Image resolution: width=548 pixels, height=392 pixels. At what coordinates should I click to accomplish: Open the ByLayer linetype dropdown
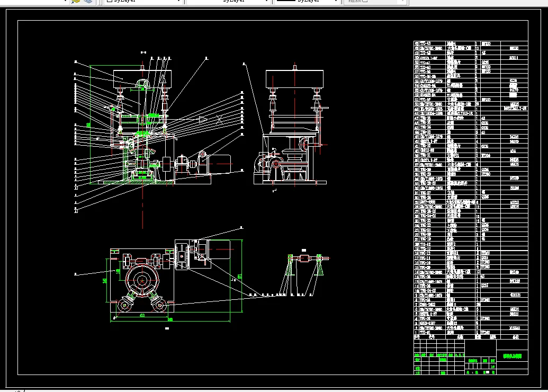(229, 2)
